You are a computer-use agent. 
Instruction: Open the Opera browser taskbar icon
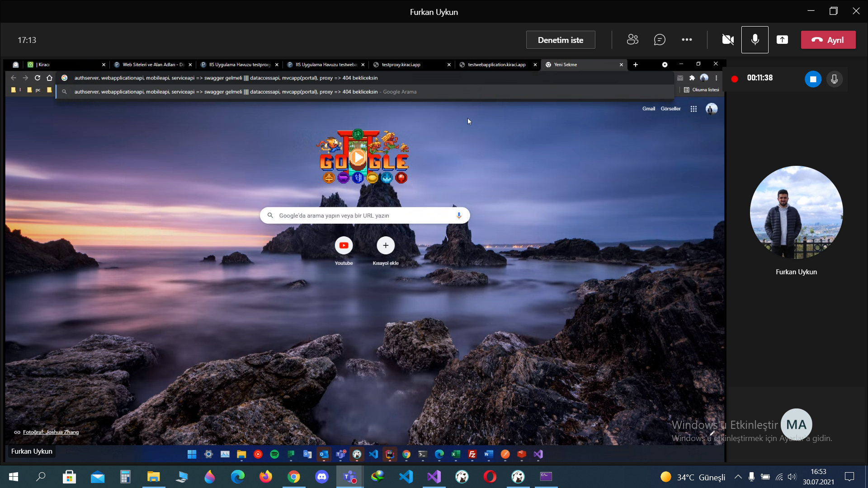tap(490, 476)
